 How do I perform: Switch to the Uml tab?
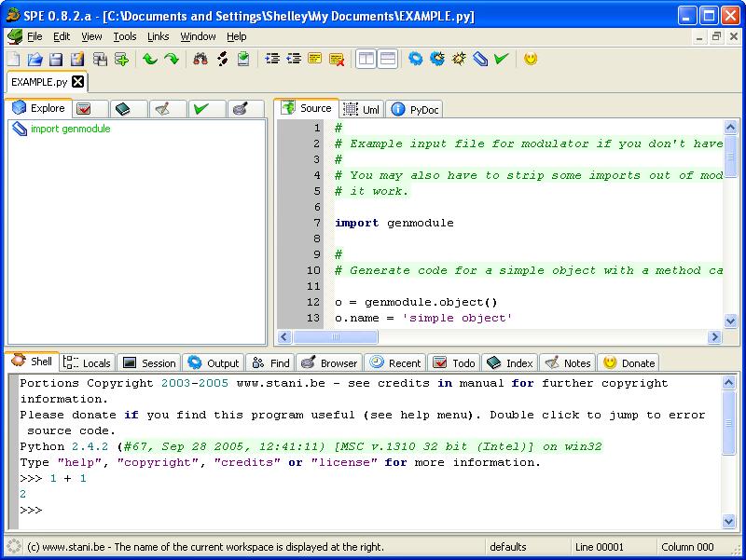362,109
